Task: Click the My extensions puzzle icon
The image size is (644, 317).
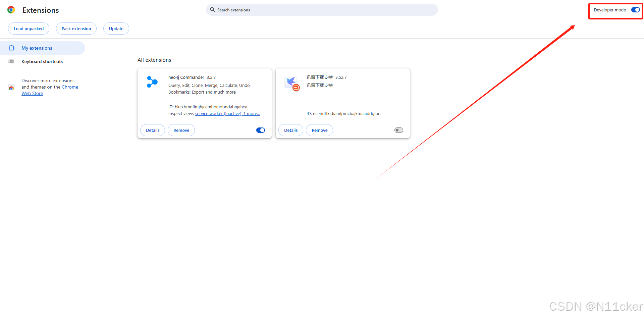Action: (11, 48)
